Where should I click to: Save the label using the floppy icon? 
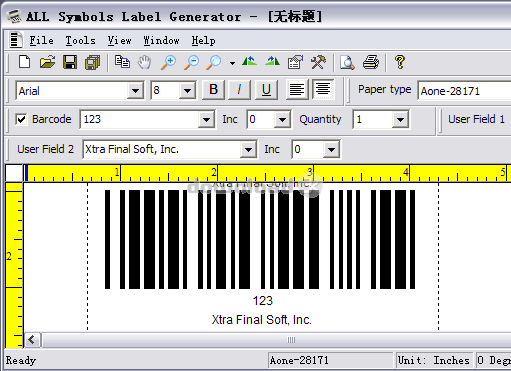click(70, 62)
